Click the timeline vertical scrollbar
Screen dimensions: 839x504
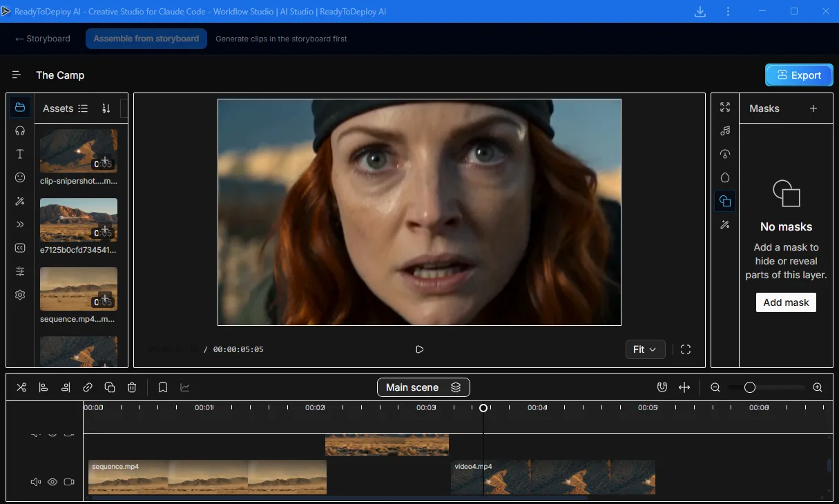click(829, 466)
